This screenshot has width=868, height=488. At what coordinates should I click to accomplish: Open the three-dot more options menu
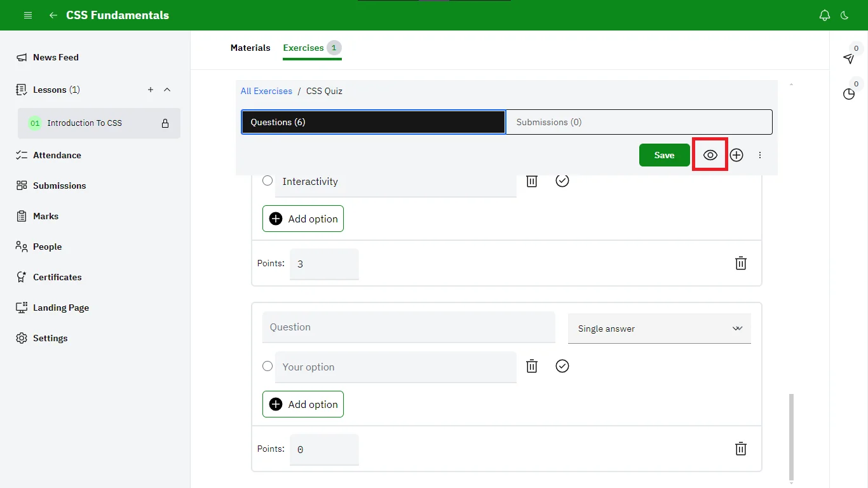tap(760, 155)
